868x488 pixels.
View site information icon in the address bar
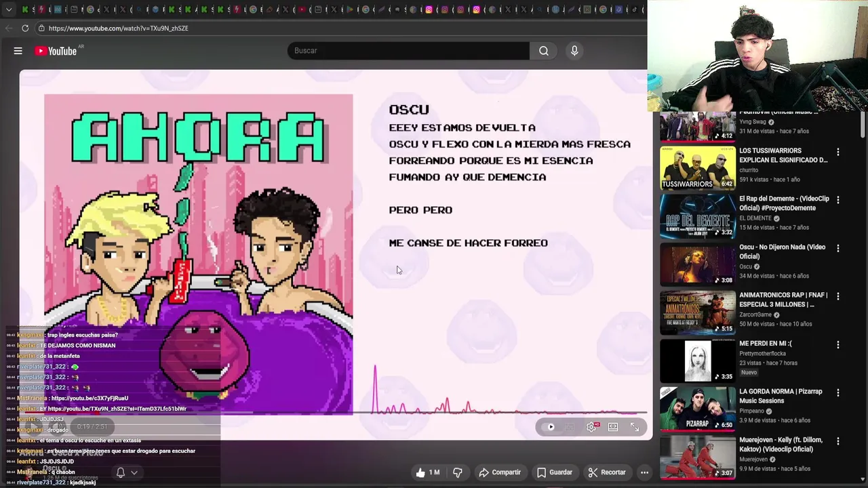[x=41, y=28]
